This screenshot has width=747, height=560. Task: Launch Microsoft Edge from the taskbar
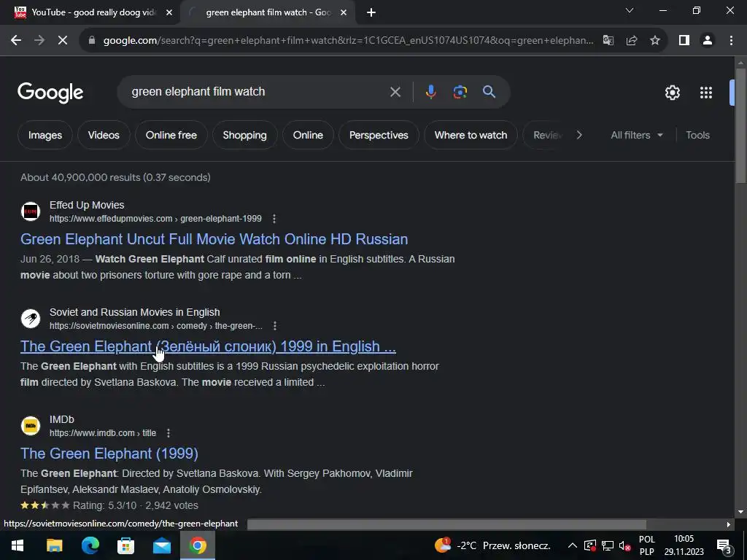click(90, 545)
